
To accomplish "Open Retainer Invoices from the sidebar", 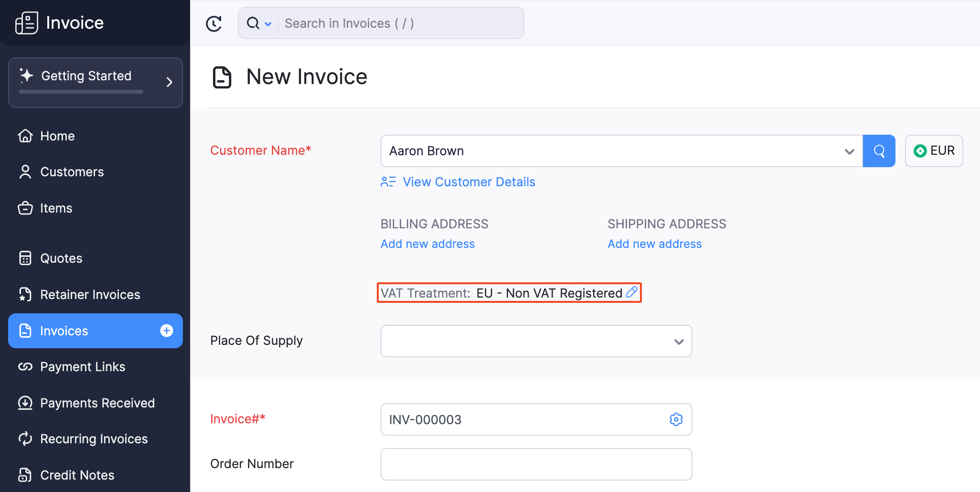I will (25, 294).
